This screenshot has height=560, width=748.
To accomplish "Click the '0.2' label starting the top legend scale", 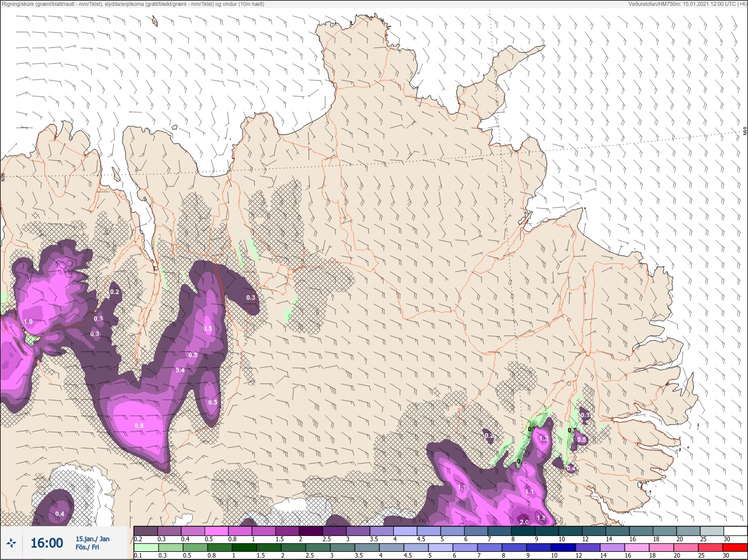I will coord(138,539).
